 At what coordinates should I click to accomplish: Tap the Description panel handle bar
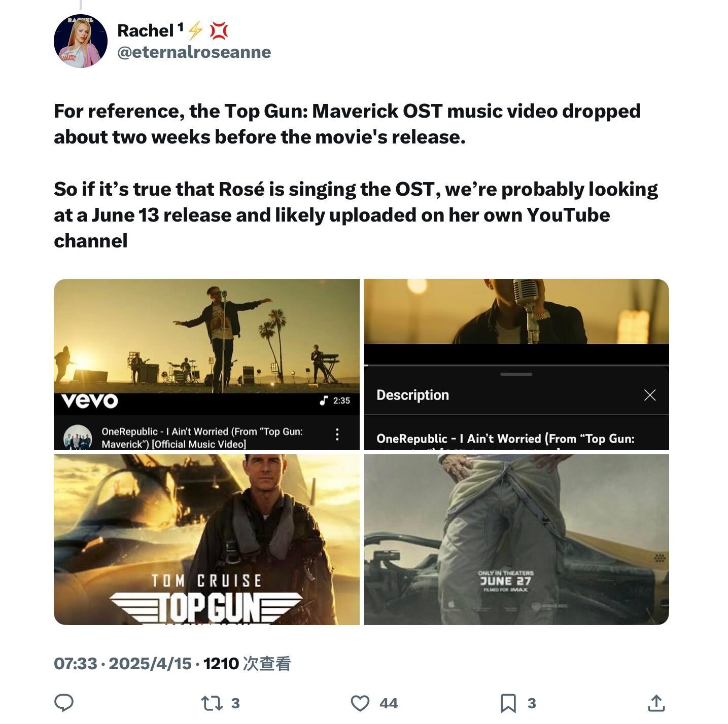[x=516, y=374]
